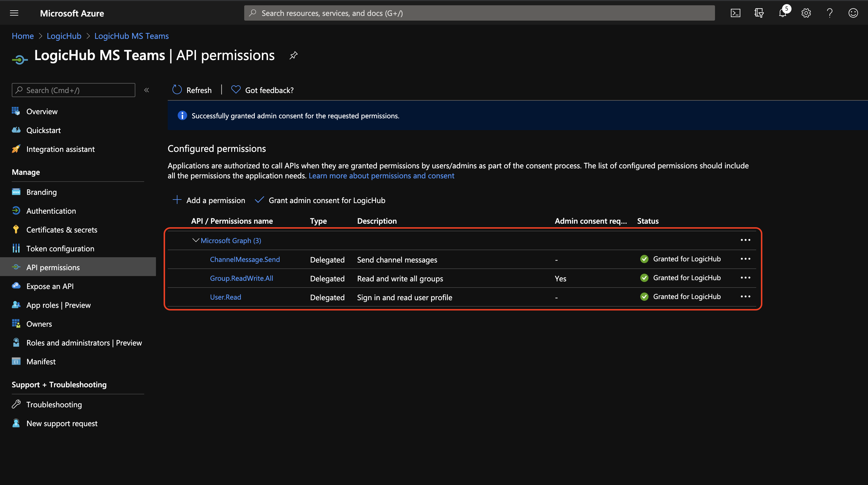Open App roles | Preview
The width and height of the screenshot is (868, 485).
coord(58,305)
